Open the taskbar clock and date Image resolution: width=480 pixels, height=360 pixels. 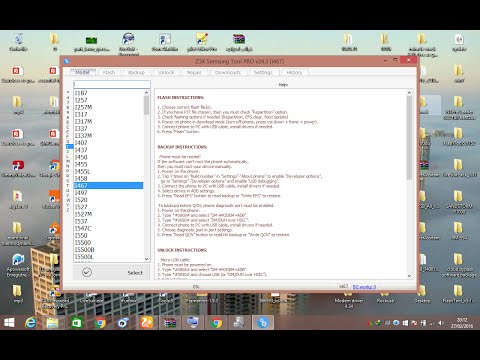(461, 323)
